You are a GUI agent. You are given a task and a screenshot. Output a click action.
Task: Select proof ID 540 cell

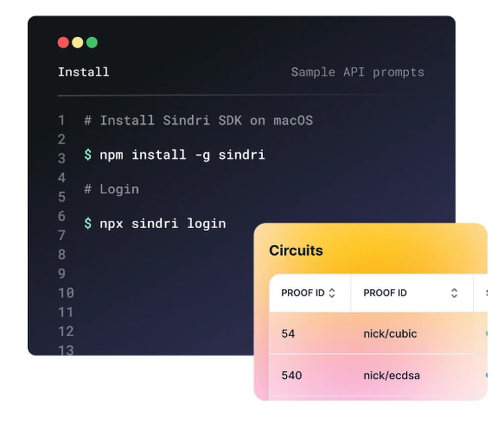pyautogui.click(x=292, y=376)
